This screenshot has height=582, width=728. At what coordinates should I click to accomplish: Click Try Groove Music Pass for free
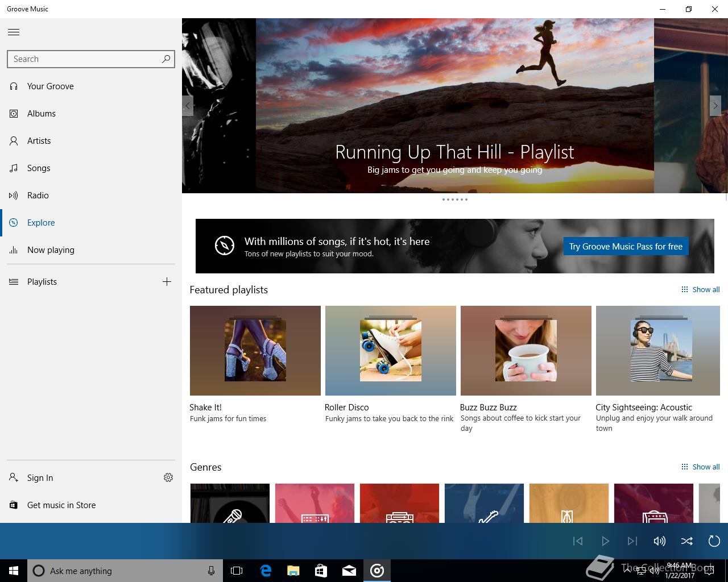click(626, 247)
